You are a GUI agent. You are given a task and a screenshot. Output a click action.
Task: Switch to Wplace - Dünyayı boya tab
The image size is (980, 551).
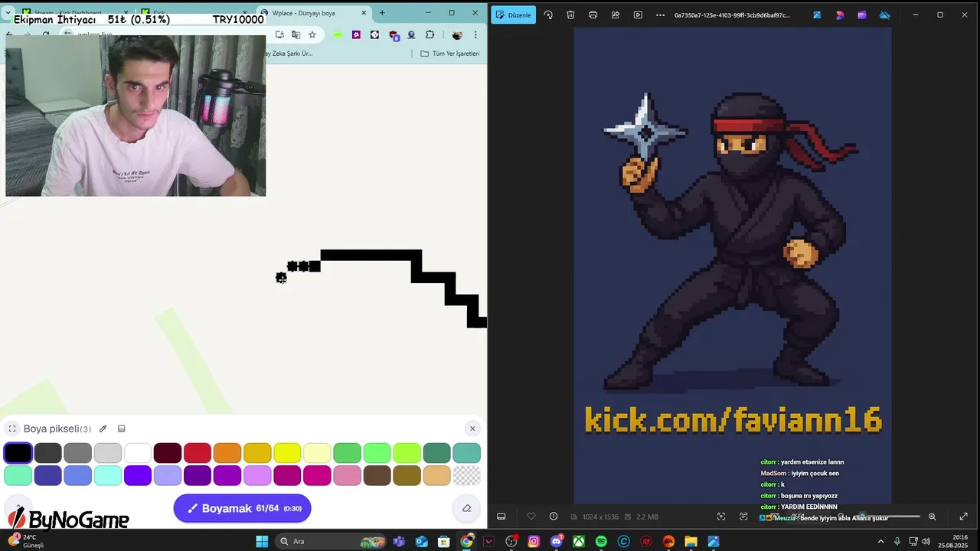click(314, 13)
